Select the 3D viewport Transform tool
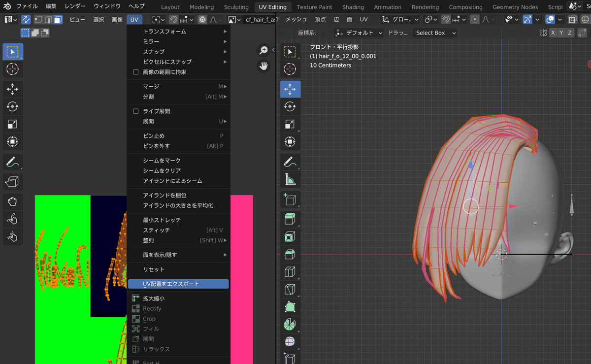The image size is (591, 364). pos(290,142)
